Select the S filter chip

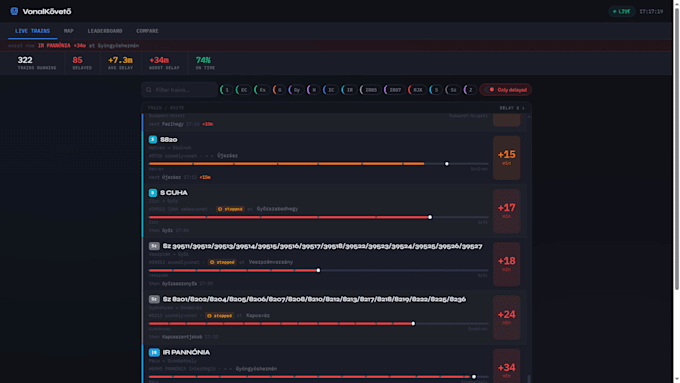436,90
